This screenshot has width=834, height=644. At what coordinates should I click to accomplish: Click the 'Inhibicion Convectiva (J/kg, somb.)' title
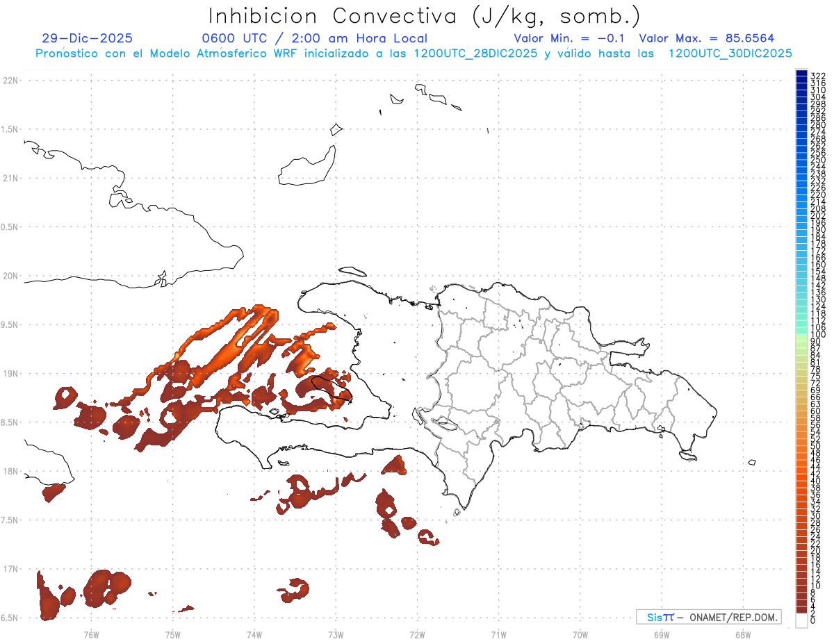pos(424,16)
